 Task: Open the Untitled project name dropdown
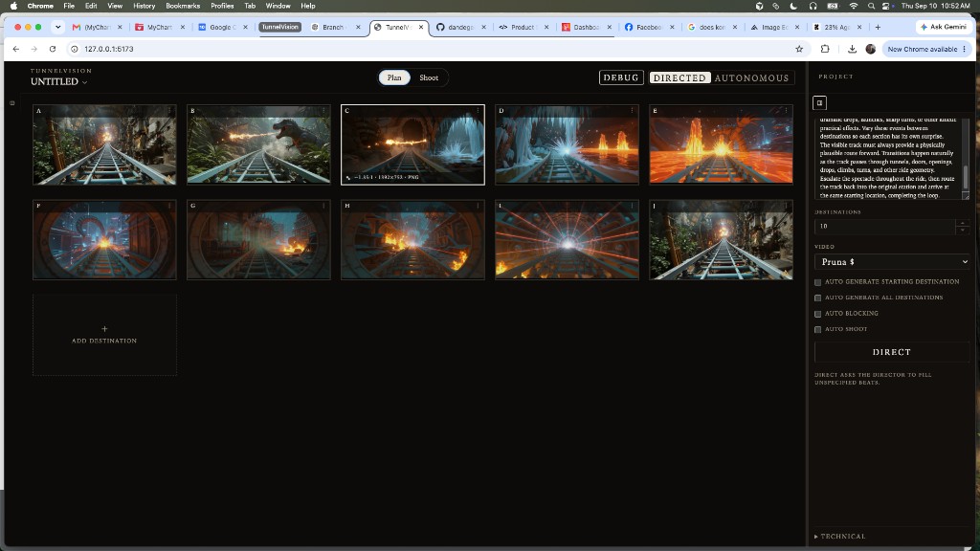(x=58, y=82)
